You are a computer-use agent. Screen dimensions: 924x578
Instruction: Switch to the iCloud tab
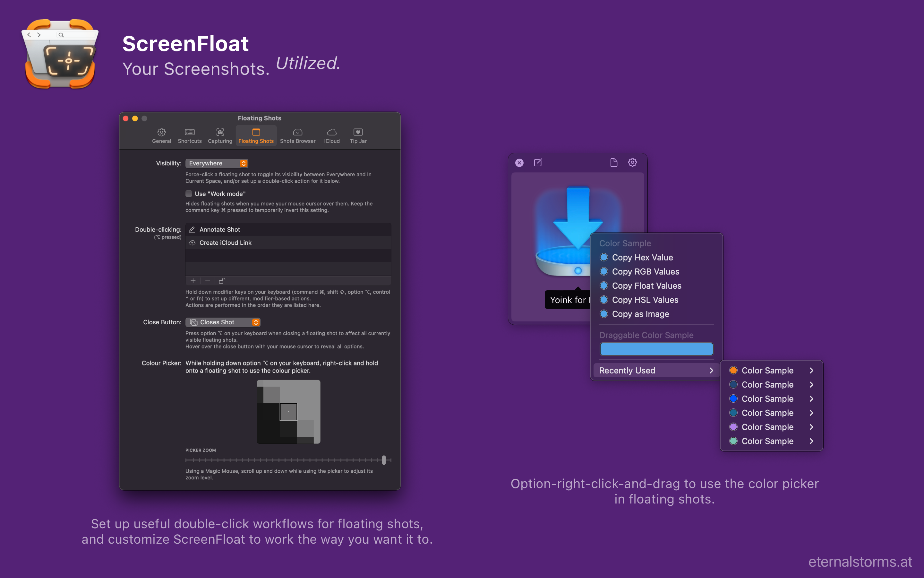(332, 136)
